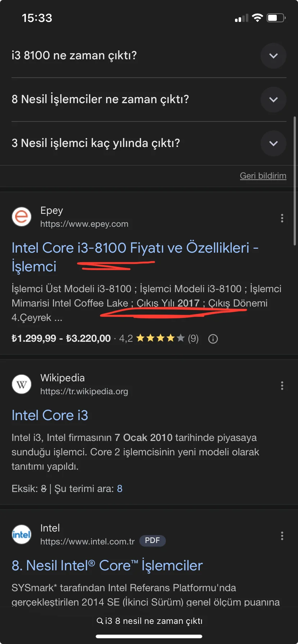Tap the blue "8" search term link
The image size is (298, 644).
(119, 489)
